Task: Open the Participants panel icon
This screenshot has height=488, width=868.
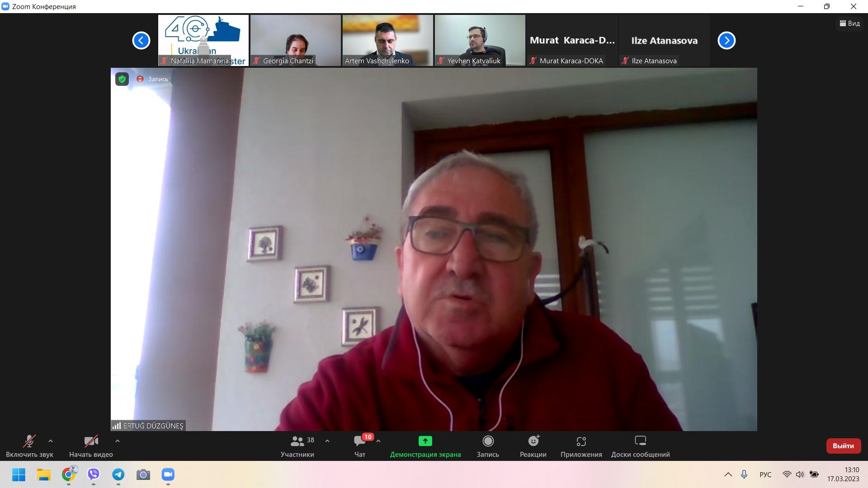Action: pyautogui.click(x=297, y=441)
